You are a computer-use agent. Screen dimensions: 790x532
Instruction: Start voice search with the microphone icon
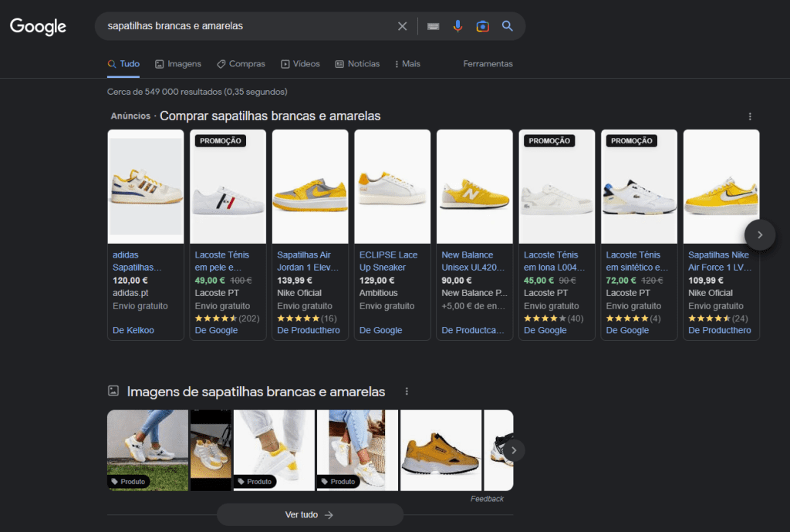[457, 26]
